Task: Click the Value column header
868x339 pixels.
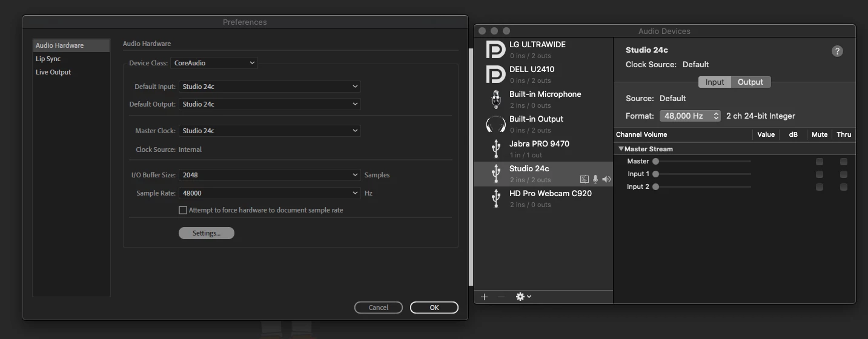Action: (x=766, y=134)
